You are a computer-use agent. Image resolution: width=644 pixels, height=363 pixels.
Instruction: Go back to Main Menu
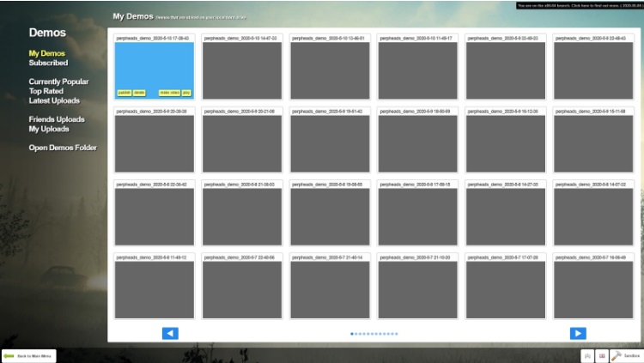click(x=29, y=355)
